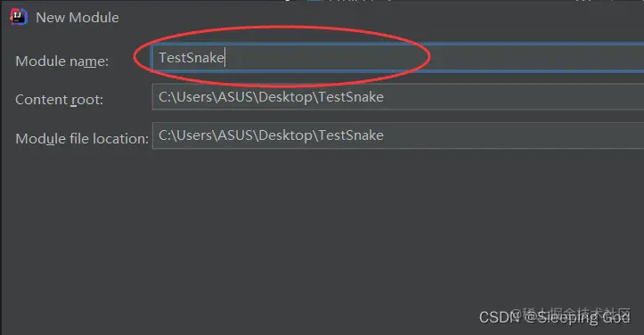Click 'Users' in the Content root path
644x335 pixels.
click(x=194, y=97)
